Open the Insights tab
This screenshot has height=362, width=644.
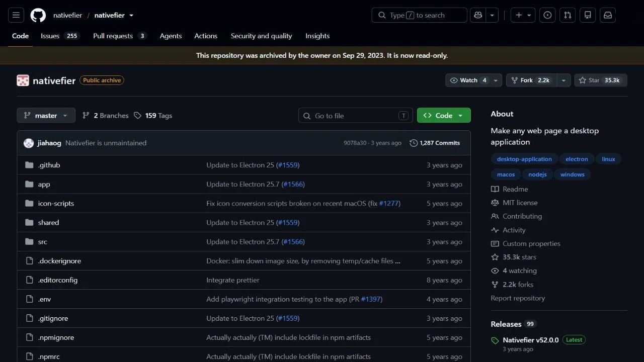[x=317, y=36]
